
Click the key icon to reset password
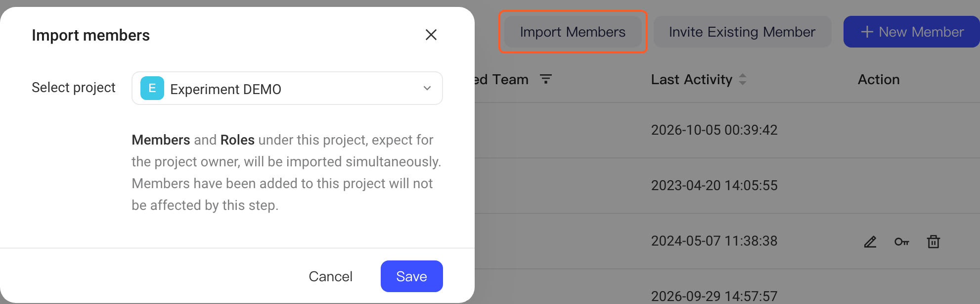pos(902,242)
